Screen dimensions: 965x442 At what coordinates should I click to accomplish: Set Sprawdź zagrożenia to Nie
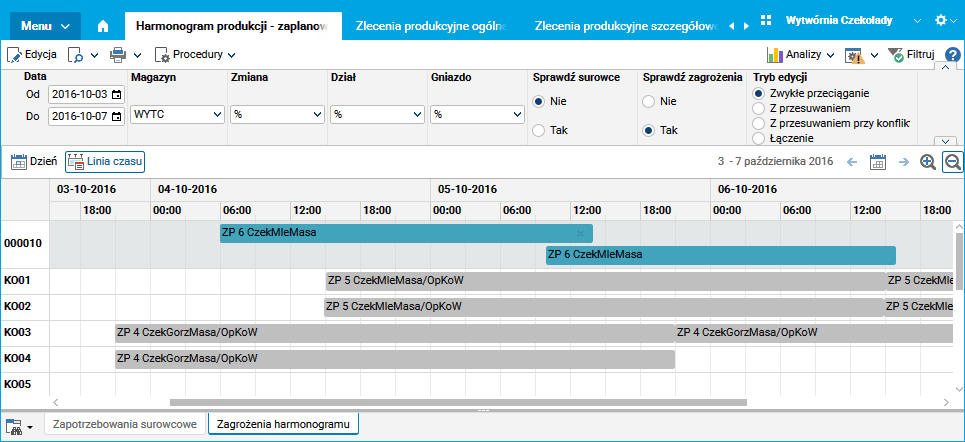648,102
